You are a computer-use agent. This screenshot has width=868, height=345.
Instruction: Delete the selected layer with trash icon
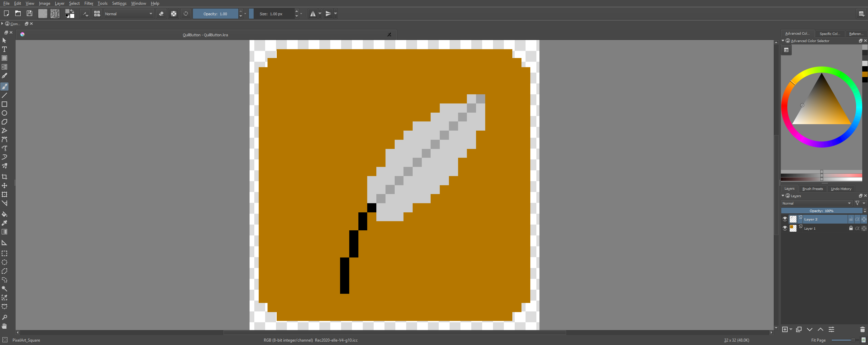[863, 329]
